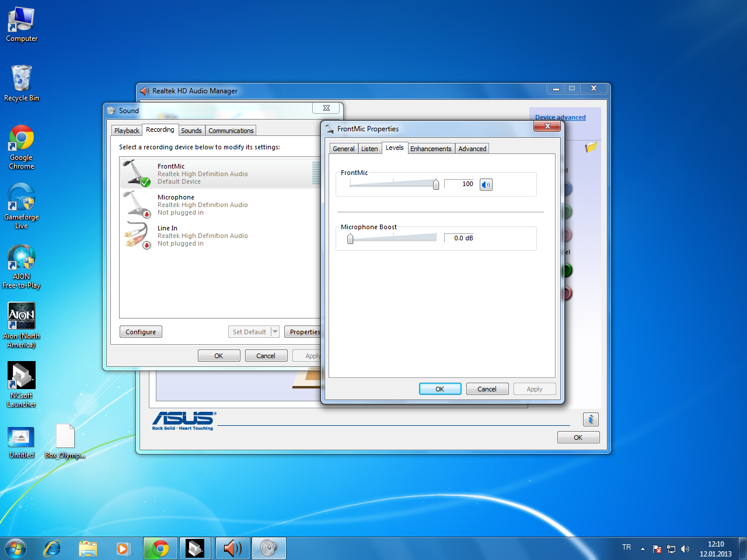Adjust the Microphone Boost slider

[350, 238]
